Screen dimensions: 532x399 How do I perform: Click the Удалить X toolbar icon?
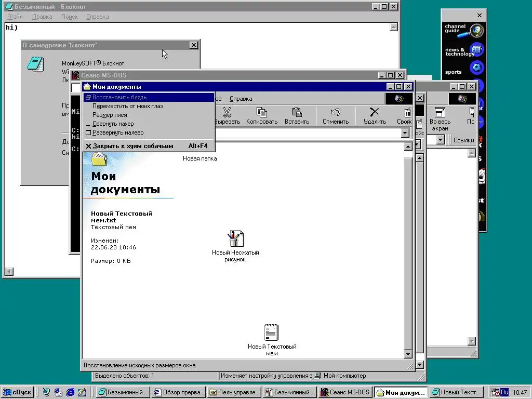pyautogui.click(x=375, y=112)
